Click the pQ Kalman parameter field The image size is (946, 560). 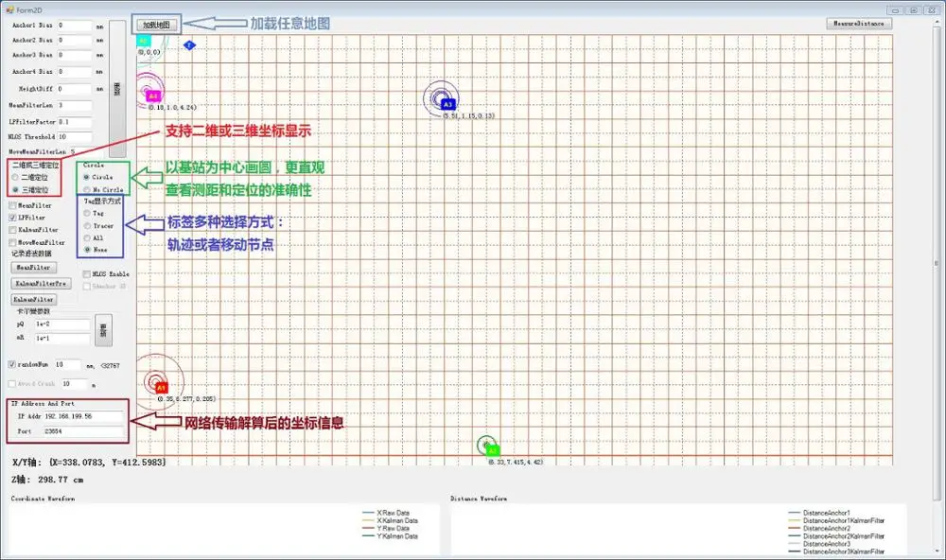pyautogui.click(x=62, y=324)
